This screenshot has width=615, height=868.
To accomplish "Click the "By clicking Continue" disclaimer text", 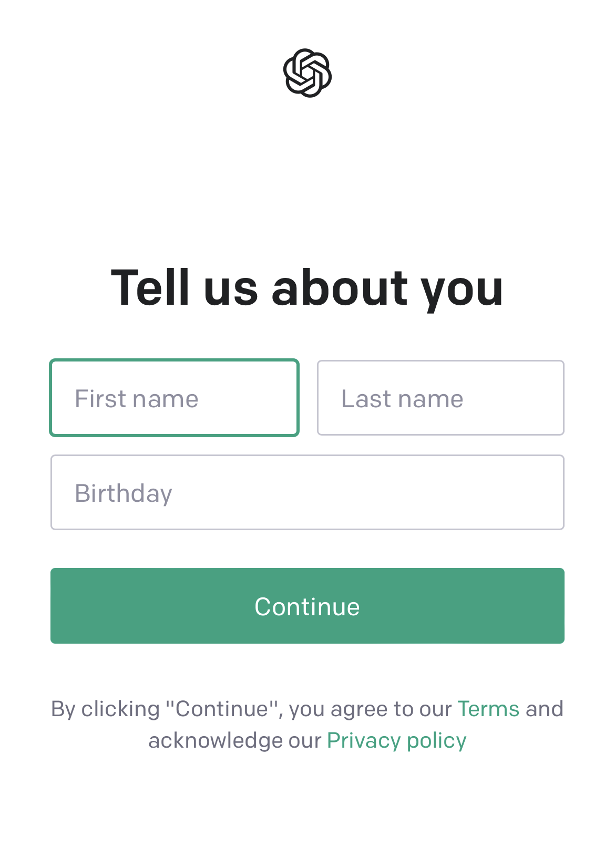I will tap(307, 725).
